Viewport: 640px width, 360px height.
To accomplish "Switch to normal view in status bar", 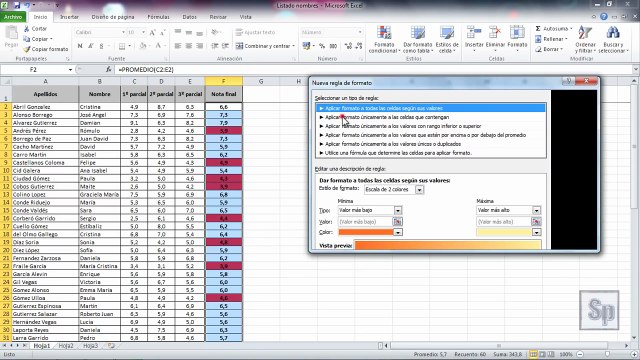I will (533, 354).
